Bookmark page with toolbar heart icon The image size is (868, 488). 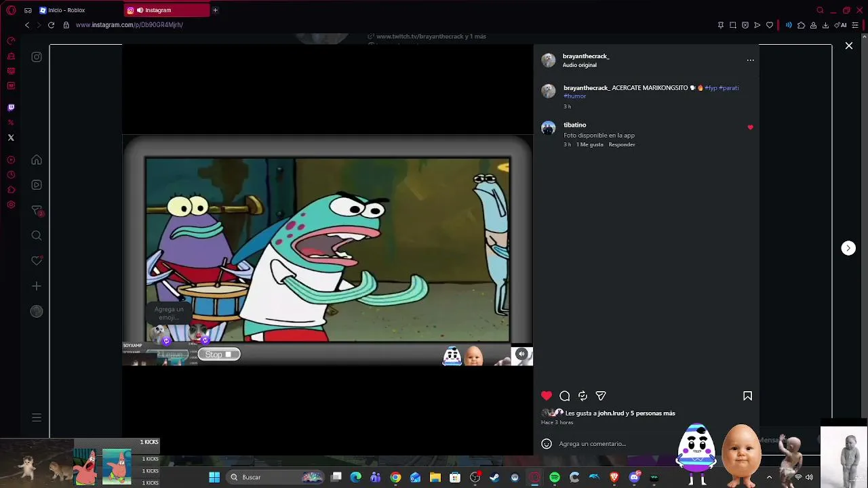(770, 25)
